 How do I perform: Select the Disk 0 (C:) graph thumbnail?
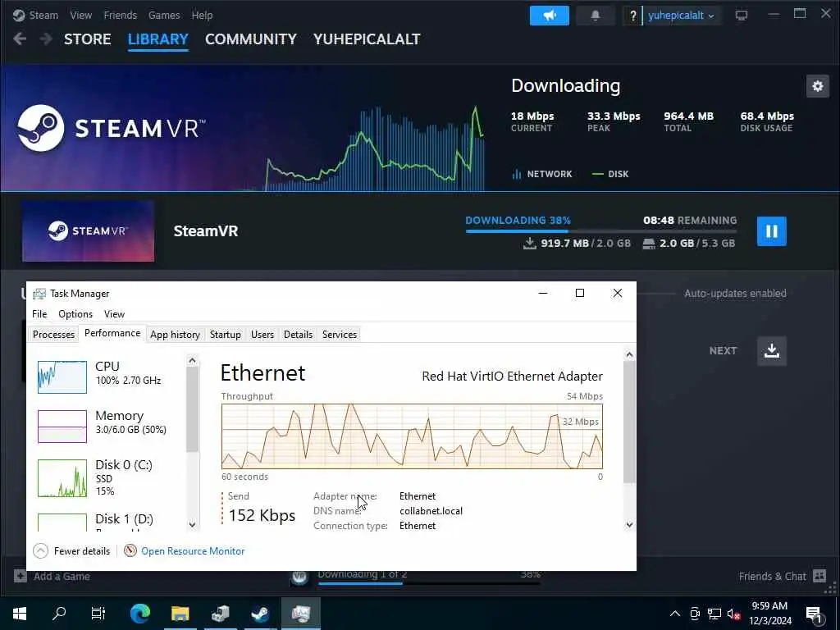click(x=62, y=478)
